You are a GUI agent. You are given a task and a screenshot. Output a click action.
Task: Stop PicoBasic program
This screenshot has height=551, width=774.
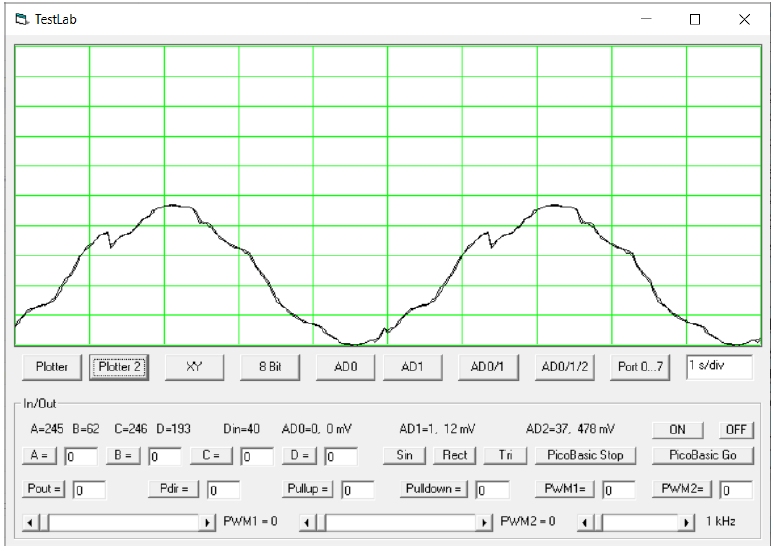point(585,456)
